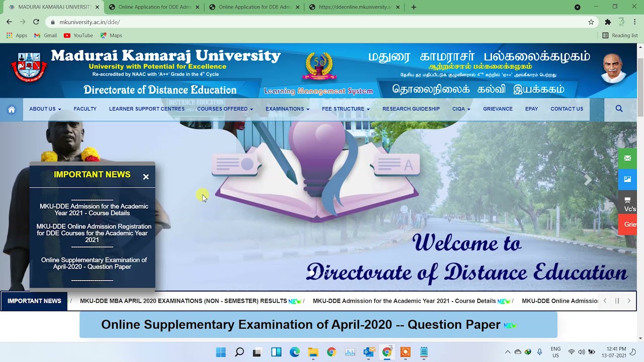Open the Maps bookmark
This screenshot has width=644, height=362.
(x=111, y=35)
